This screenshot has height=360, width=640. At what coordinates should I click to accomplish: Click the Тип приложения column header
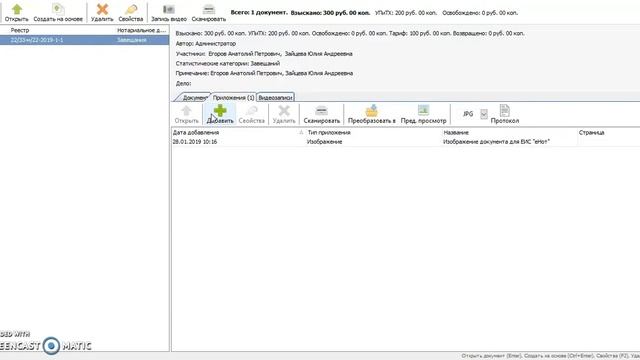click(329, 133)
